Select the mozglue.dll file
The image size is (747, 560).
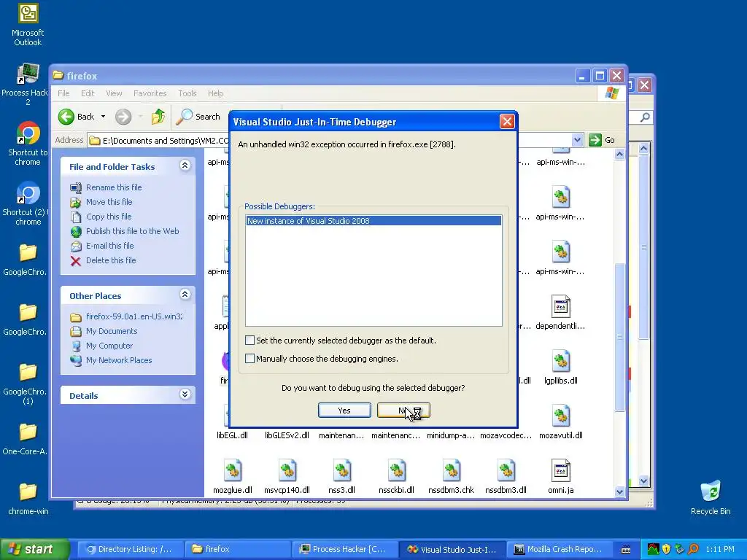click(233, 476)
